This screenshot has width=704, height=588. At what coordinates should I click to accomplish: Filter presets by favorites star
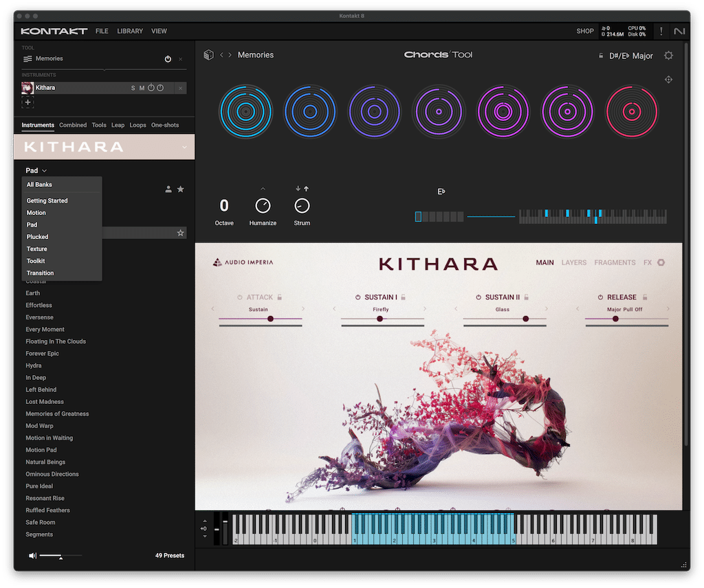[181, 190]
